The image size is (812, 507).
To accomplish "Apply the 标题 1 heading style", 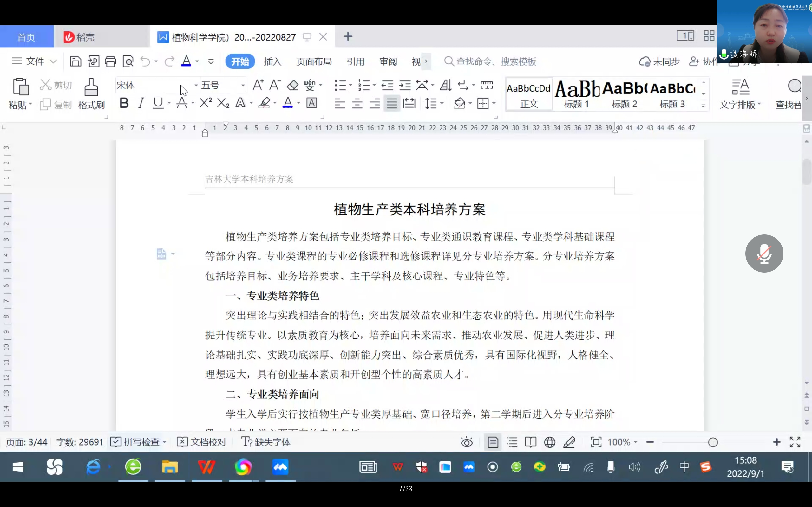I will point(576,94).
